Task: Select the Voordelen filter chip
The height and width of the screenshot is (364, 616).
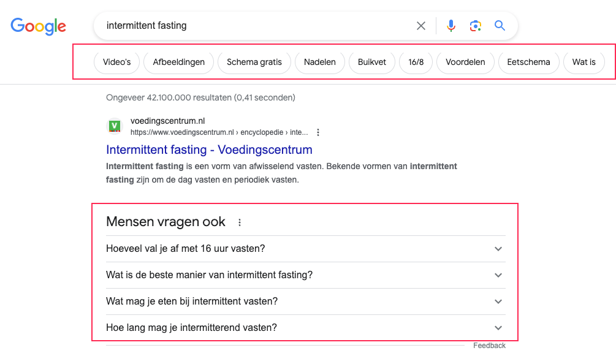Action: [465, 62]
